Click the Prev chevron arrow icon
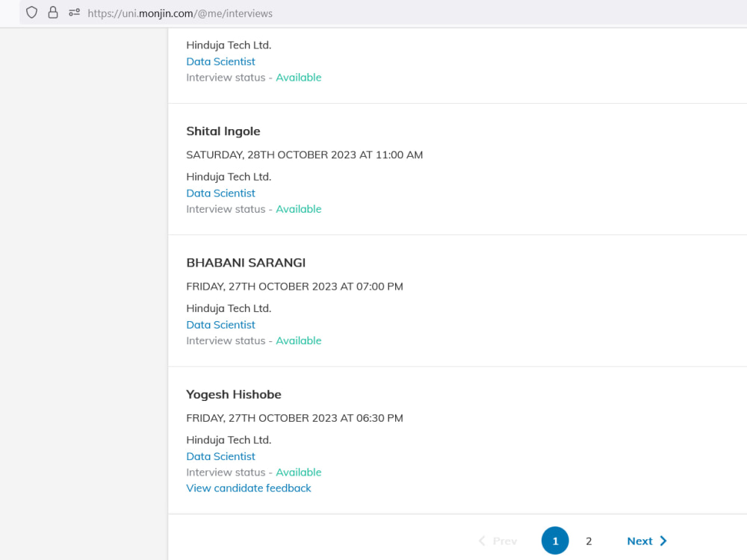The height and width of the screenshot is (560, 747). pos(482,541)
